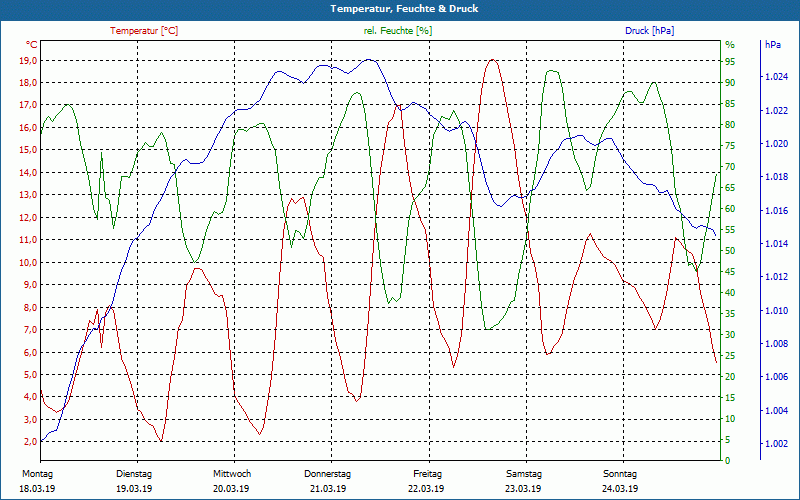Click the 75 humidity axis value

pyautogui.click(x=730, y=146)
